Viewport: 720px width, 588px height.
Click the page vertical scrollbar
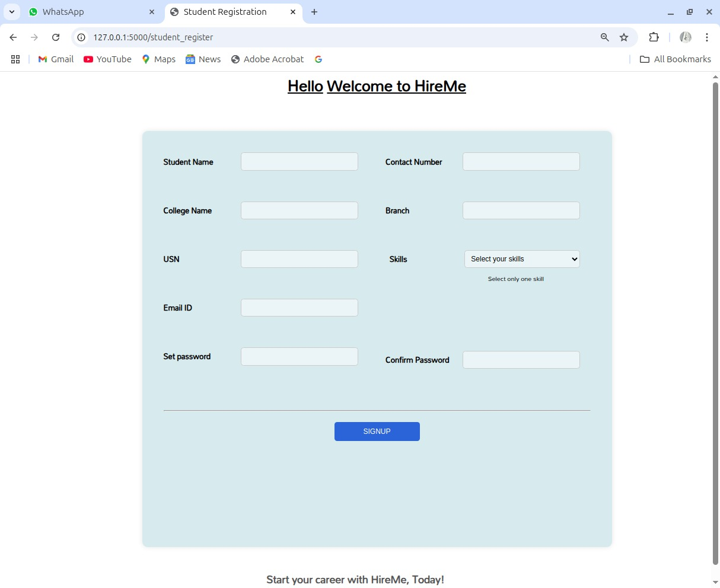[x=715, y=323]
